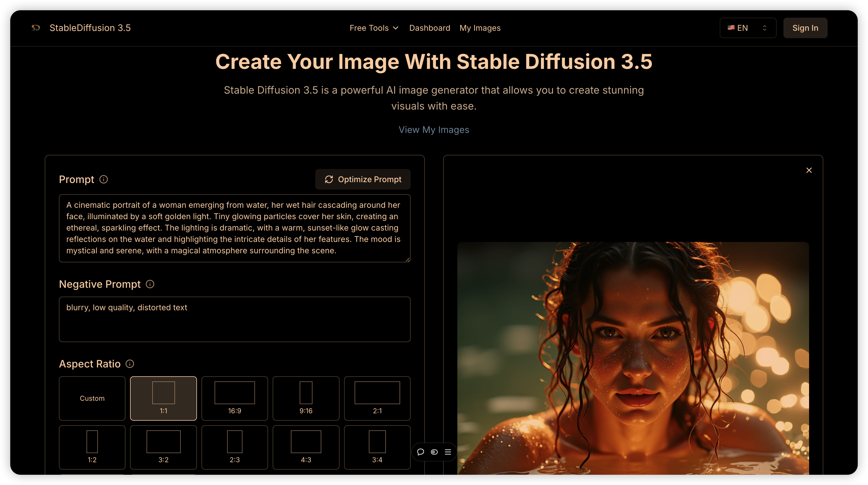
Task: Follow the View My Images link
Action: pyautogui.click(x=434, y=130)
